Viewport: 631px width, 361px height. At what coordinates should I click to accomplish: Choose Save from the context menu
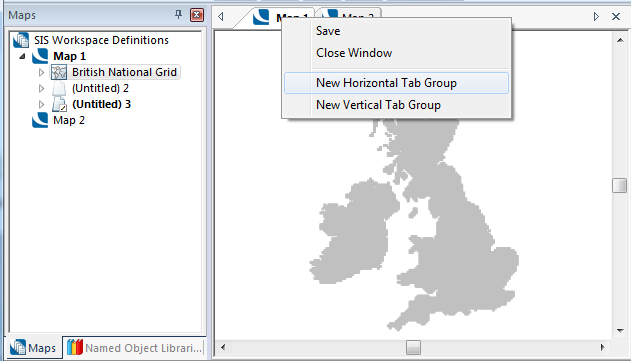(x=396, y=31)
